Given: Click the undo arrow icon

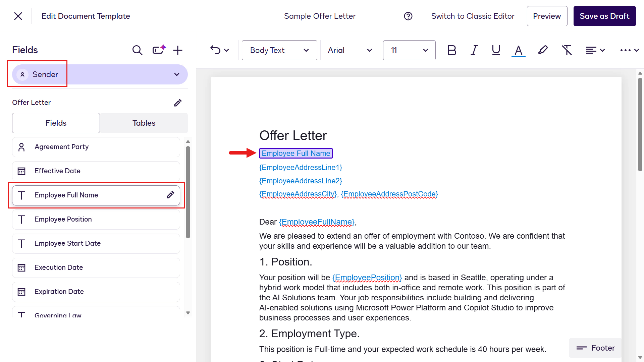Looking at the screenshot, I should [215, 50].
